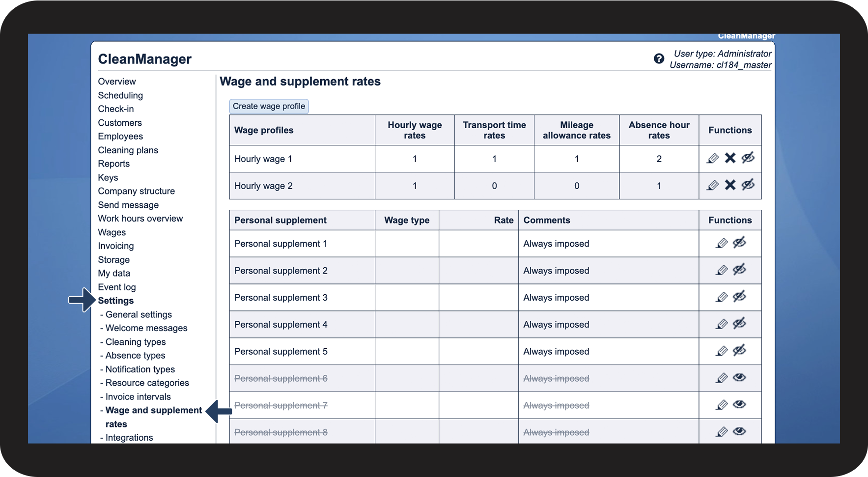Edit the Hourly wage 2 profile

712,185
